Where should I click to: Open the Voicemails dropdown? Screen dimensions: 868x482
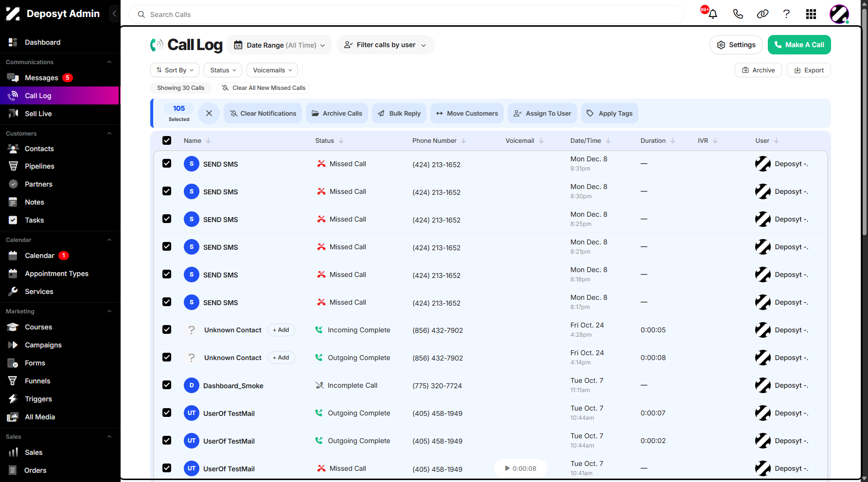pos(272,70)
